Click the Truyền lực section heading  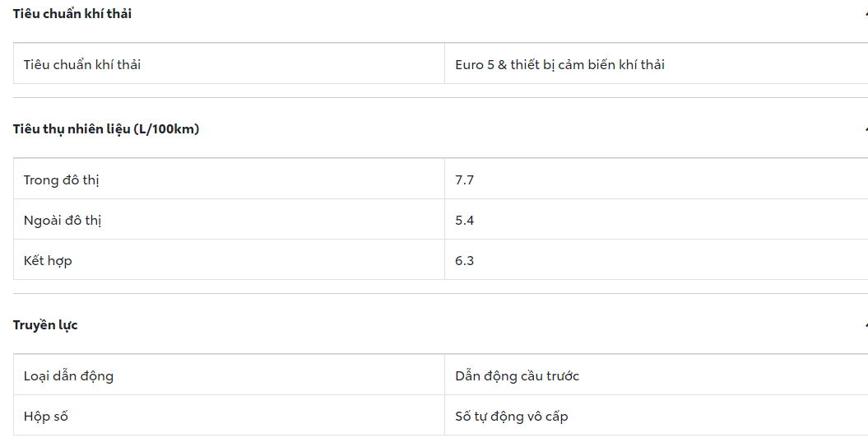pos(45,325)
